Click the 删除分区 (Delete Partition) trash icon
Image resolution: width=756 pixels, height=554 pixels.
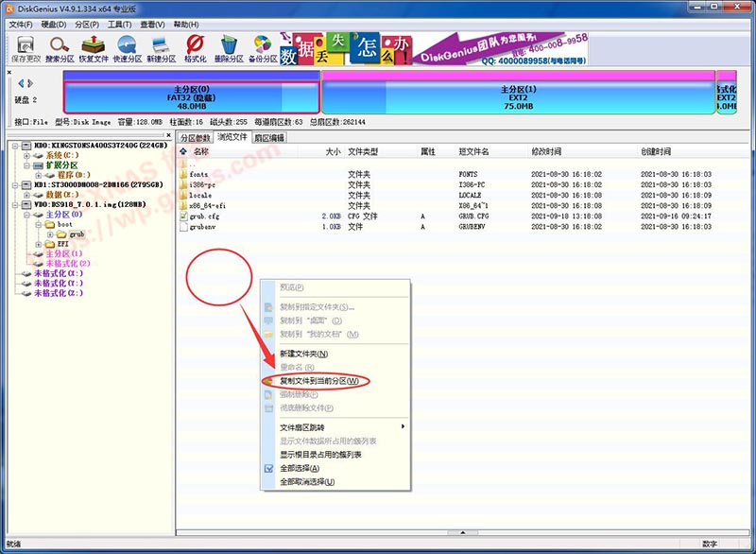(229, 49)
